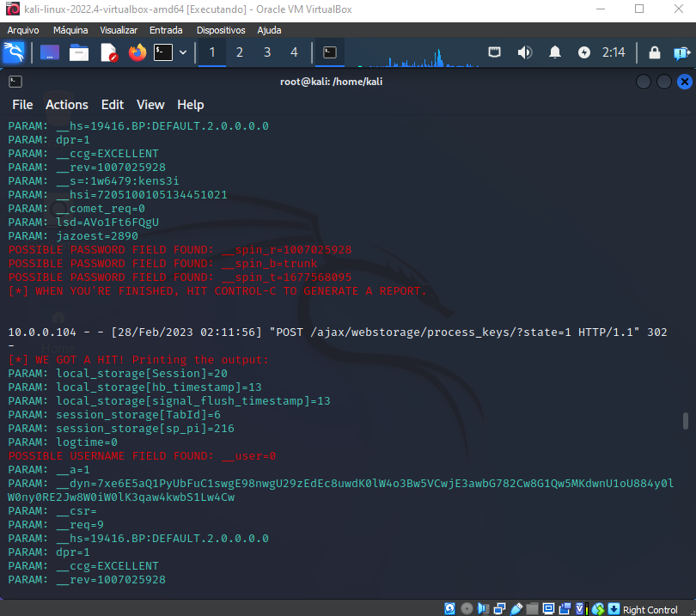Click the 'lsd=AVo1Ft6FQgU' param line
This screenshot has width=696, height=616.
pos(83,222)
